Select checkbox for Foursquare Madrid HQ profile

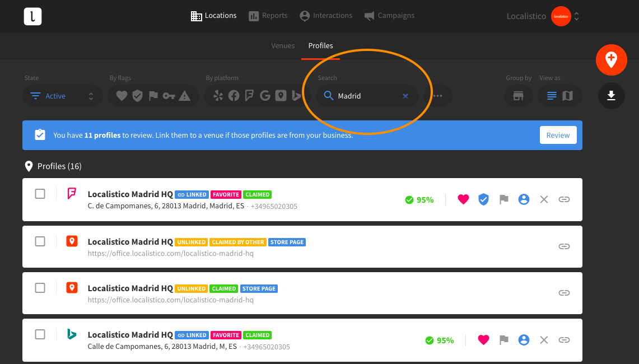[40, 194]
